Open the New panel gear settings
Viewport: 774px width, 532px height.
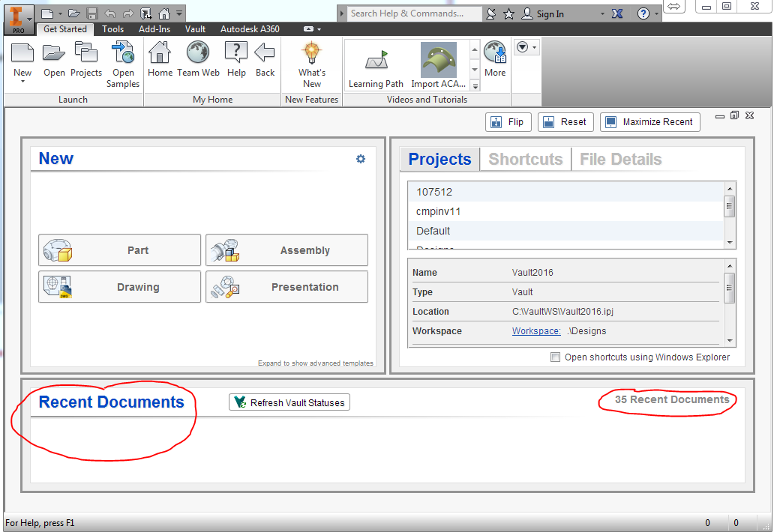(361, 159)
